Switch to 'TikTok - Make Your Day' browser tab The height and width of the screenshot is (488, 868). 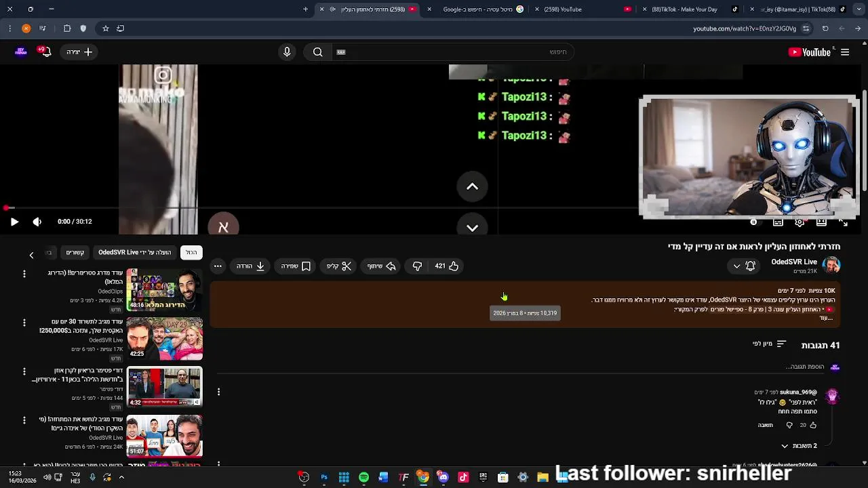pyautogui.click(x=689, y=9)
